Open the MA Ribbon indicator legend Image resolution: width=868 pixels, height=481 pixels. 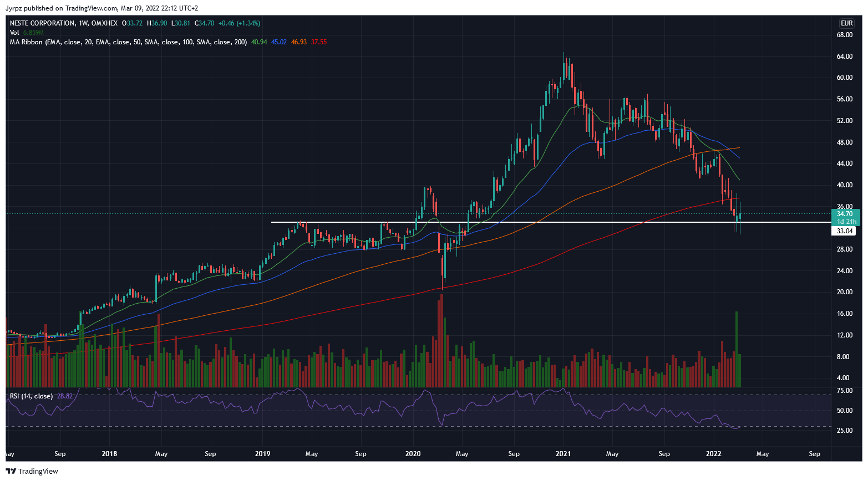click(128, 42)
